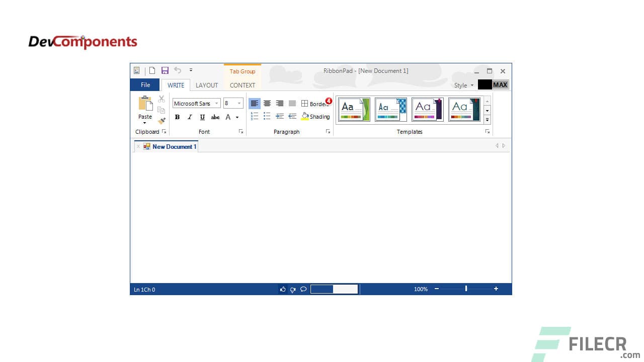Toggle italic formatting

click(x=190, y=117)
